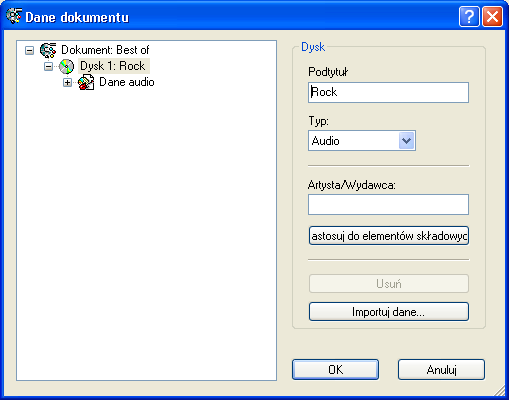Click the CD disc icon beside Dysk 1: Rock
Viewport: 509px width, 400px height.
point(66,66)
